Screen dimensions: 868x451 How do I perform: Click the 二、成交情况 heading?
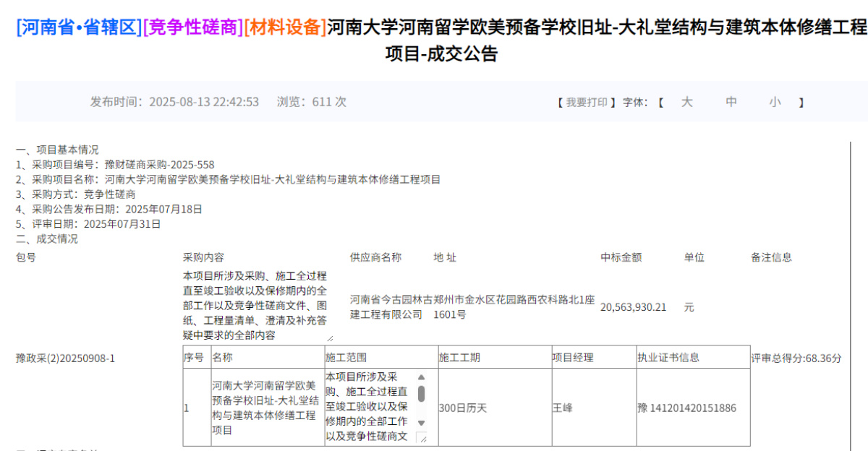pyautogui.click(x=47, y=239)
